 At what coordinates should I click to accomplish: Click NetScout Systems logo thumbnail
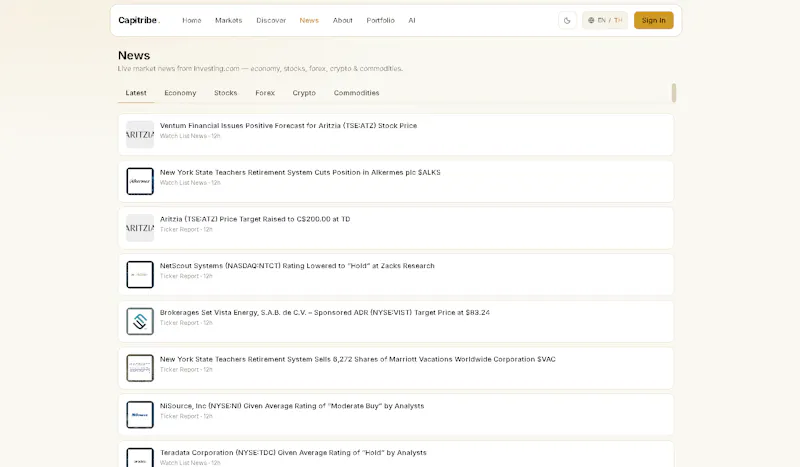(x=140, y=275)
